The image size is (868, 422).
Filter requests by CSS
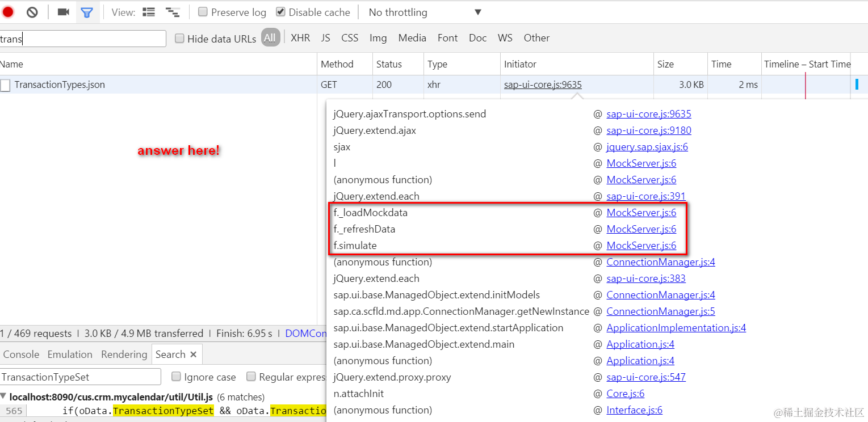click(350, 38)
